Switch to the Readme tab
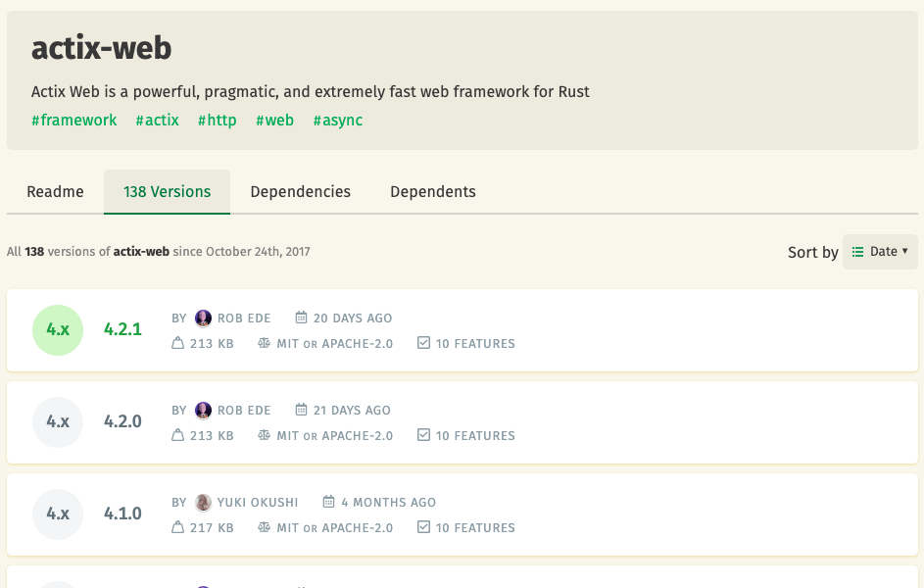The width and height of the screenshot is (924, 588). pyautogui.click(x=56, y=191)
